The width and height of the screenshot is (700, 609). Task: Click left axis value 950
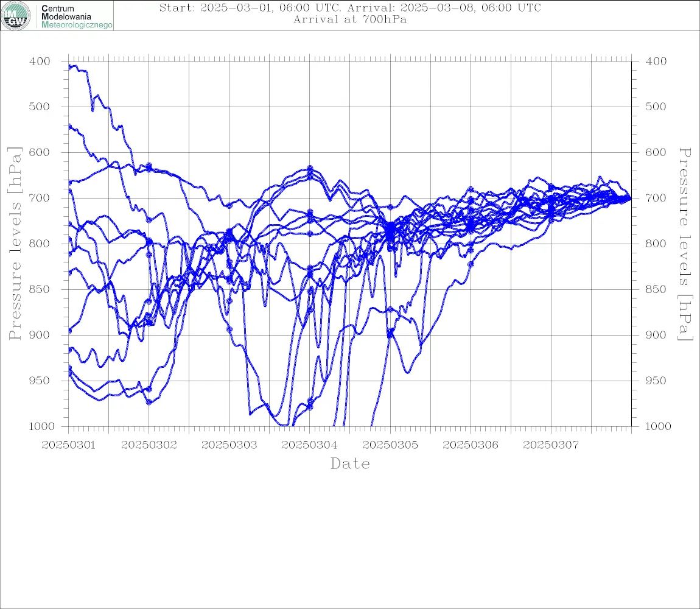coord(40,381)
